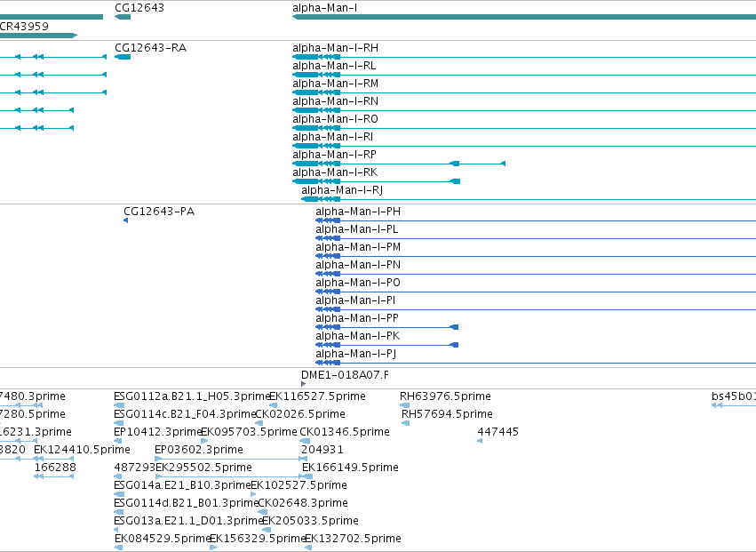Image resolution: width=756 pixels, height=552 pixels.
Task: Select EST EK124410.5prime
Action: [82, 450]
